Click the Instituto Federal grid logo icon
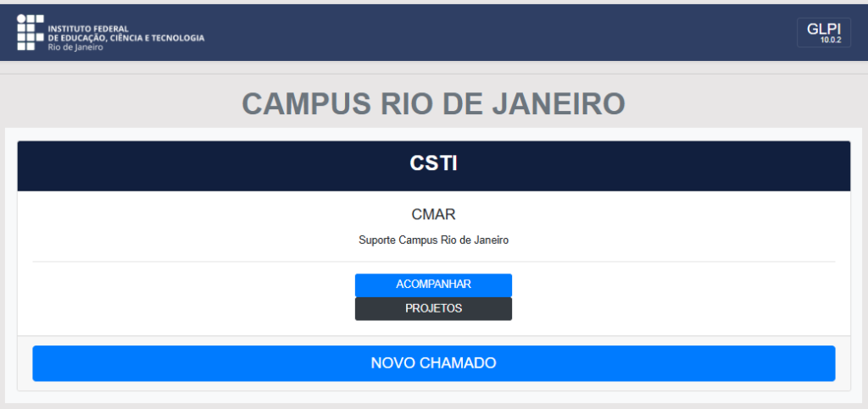Image resolution: width=868 pixels, height=409 pixels. [x=29, y=32]
